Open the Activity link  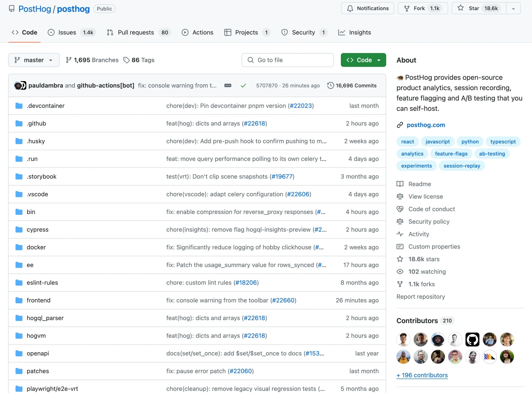click(x=419, y=234)
